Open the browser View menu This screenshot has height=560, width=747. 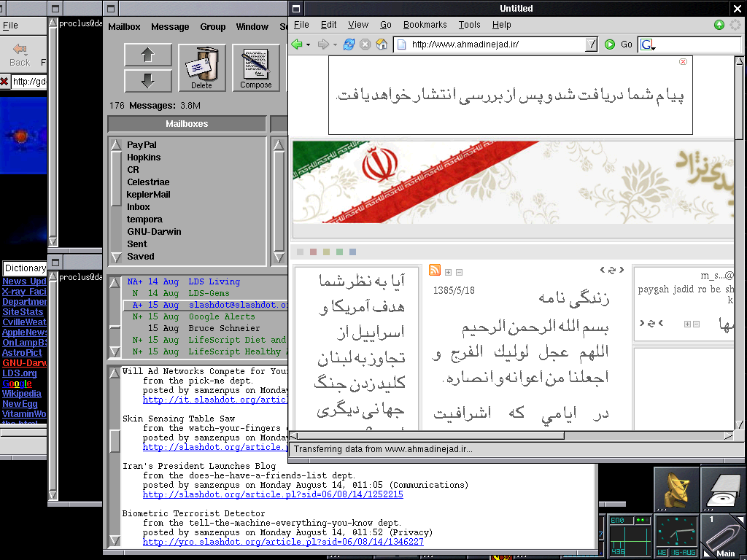357,25
